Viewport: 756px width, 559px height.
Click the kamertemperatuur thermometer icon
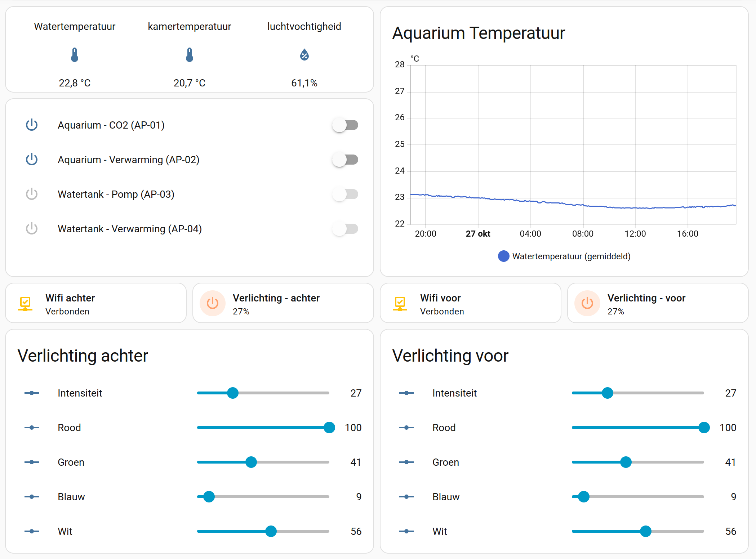click(x=190, y=55)
